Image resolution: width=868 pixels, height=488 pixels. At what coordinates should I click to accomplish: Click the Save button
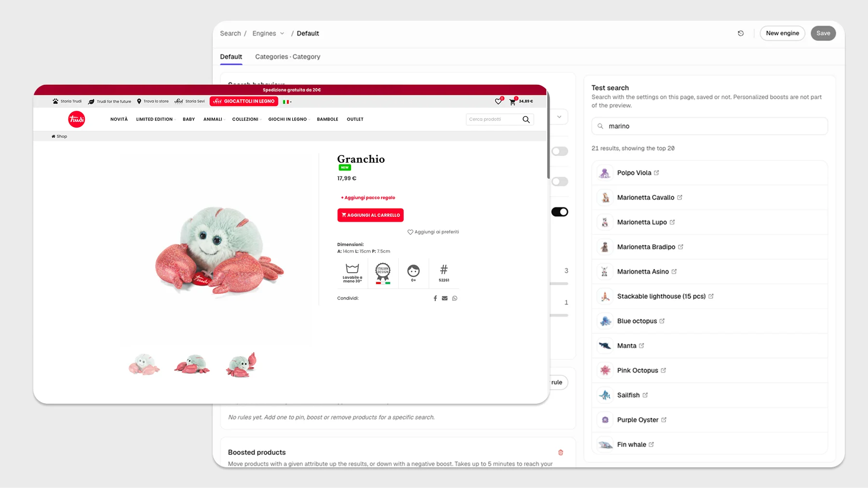tap(823, 33)
